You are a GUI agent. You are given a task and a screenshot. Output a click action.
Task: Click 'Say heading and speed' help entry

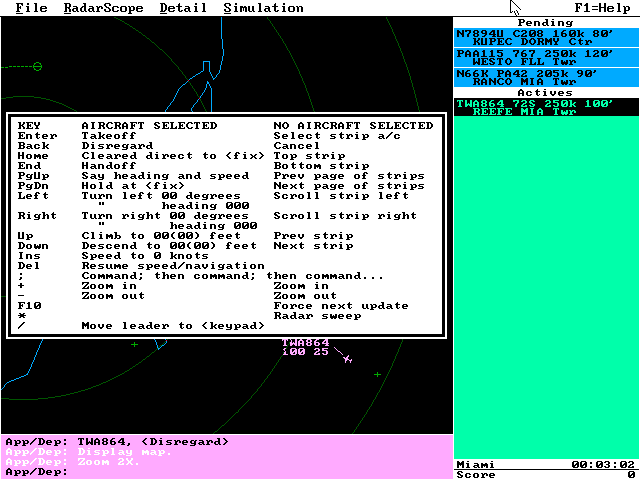[165, 176]
